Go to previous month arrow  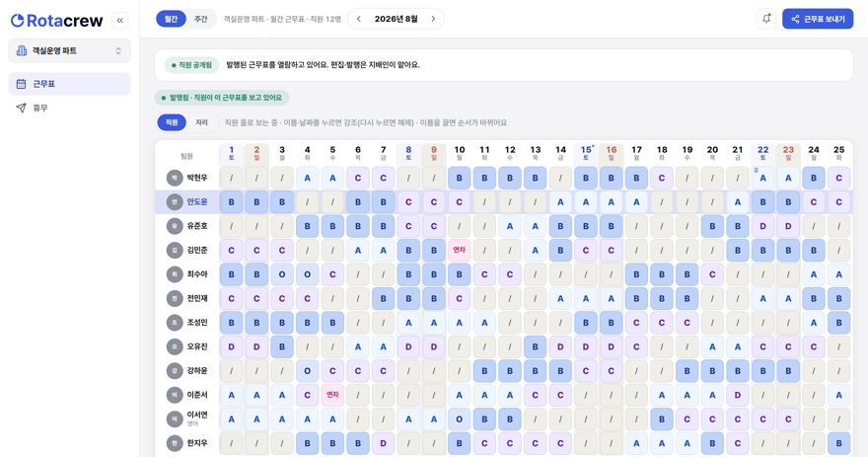[359, 19]
